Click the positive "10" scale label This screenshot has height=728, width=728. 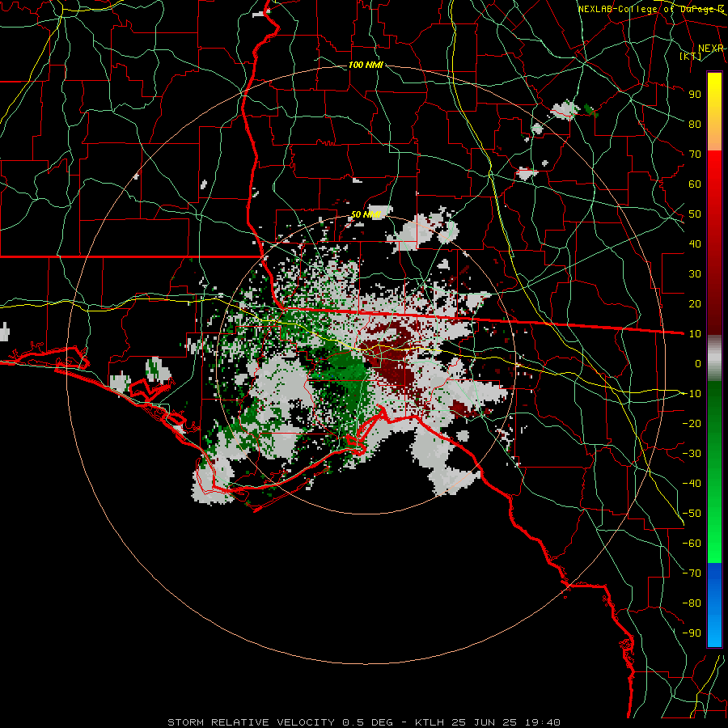(695, 334)
